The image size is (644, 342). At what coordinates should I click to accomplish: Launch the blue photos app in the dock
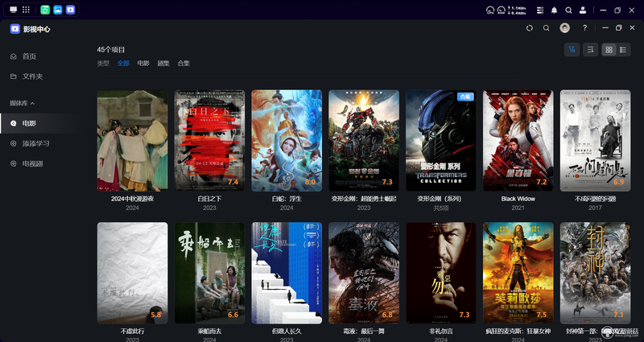[x=58, y=10]
